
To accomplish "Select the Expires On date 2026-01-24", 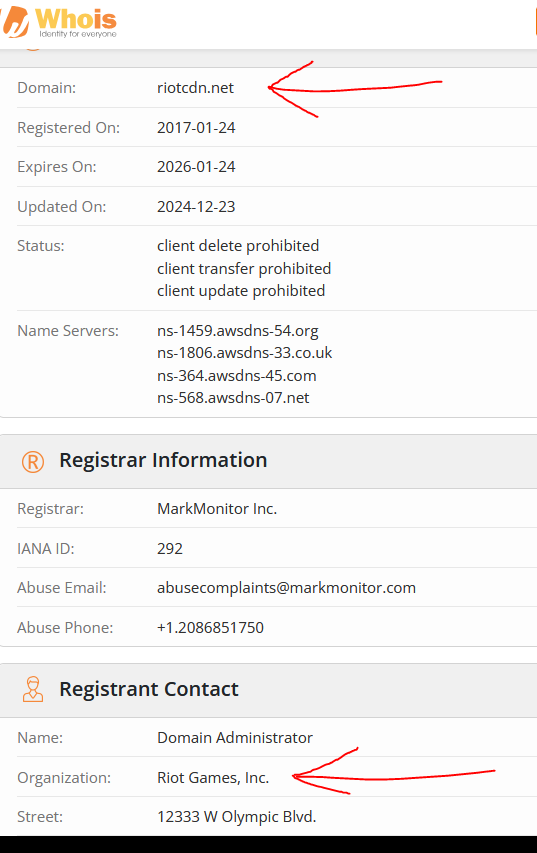I will [196, 166].
